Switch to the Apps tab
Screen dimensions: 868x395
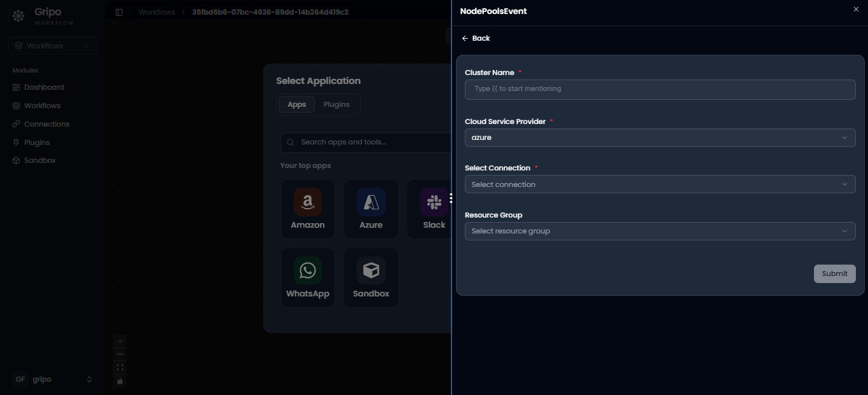point(297,104)
